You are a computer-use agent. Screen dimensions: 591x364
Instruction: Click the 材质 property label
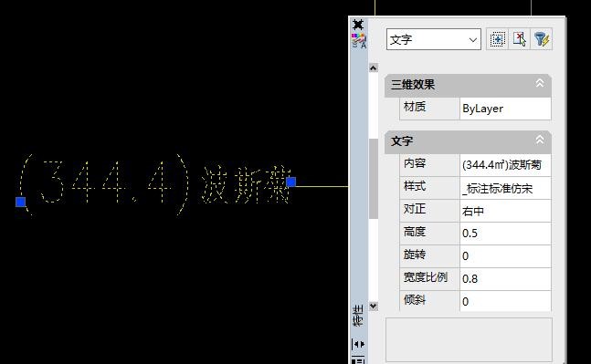415,107
